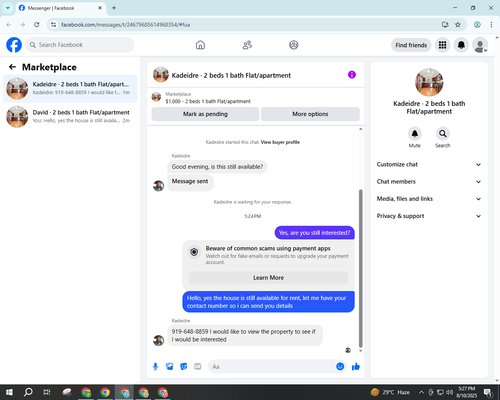Attach a photo file icon
This screenshot has height=400, width=500.
(x=170, y=367)
